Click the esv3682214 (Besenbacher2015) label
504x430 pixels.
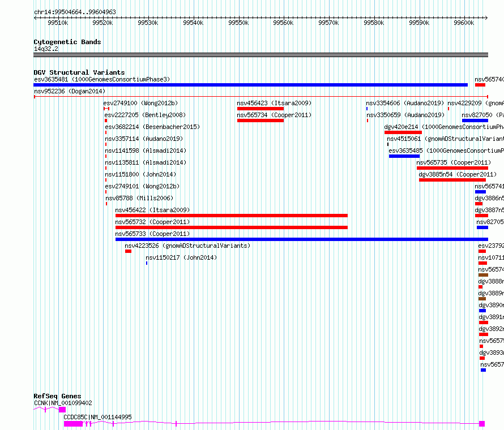click(x=152, y=127)
